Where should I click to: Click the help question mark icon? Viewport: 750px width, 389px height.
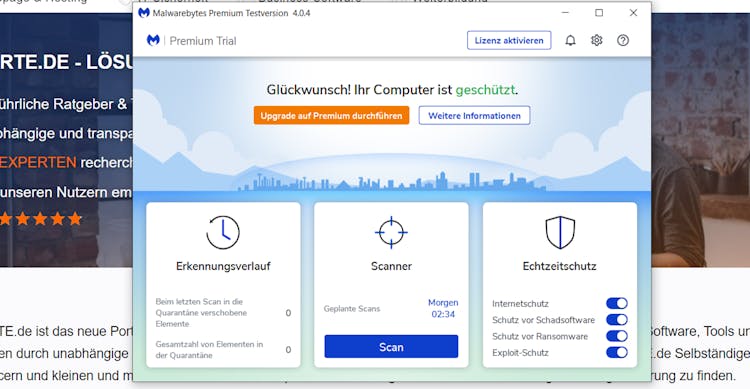pos(623,41)
